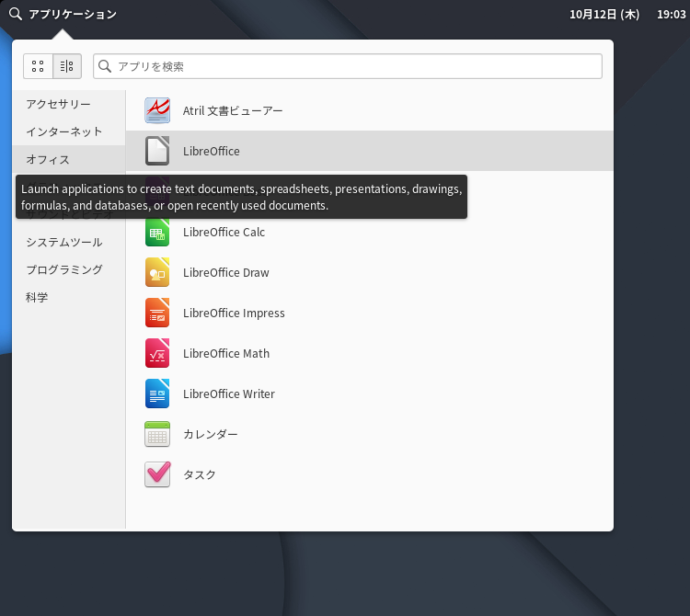This screenshot has width=690, height=616.
Task: Switch to category list view mode
Action: point(67,66)
